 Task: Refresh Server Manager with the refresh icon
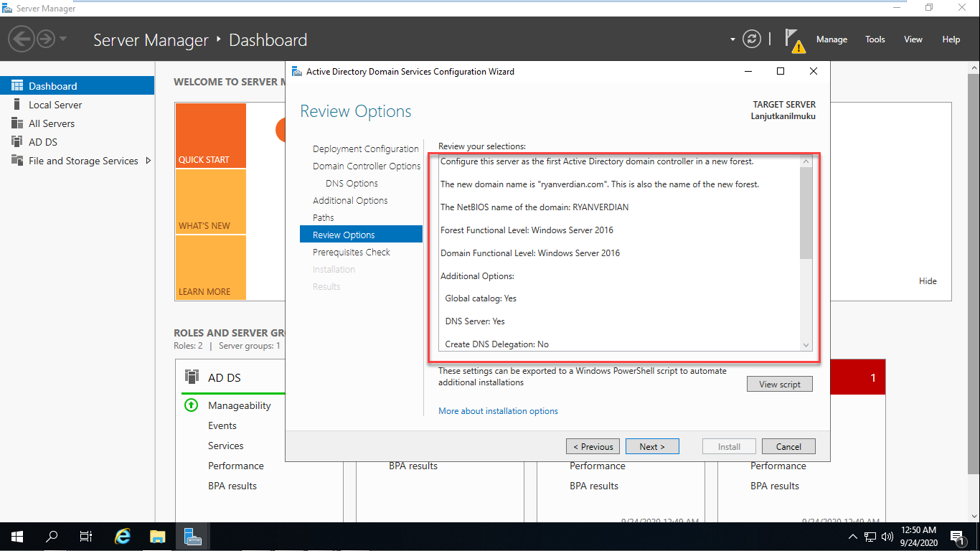pyautogui.click(x=752, y=39)
